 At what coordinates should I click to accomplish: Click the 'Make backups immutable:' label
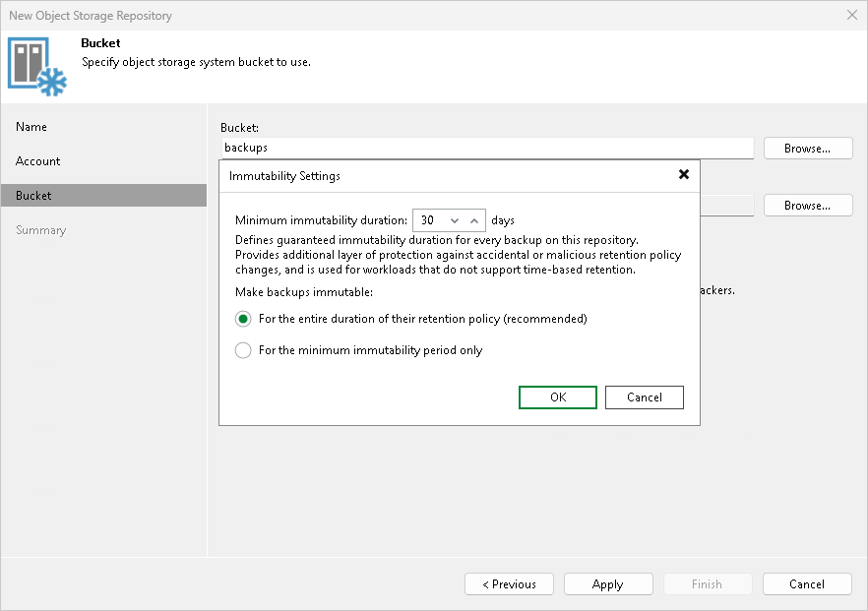pyautogui.click(x=304, y=292)
